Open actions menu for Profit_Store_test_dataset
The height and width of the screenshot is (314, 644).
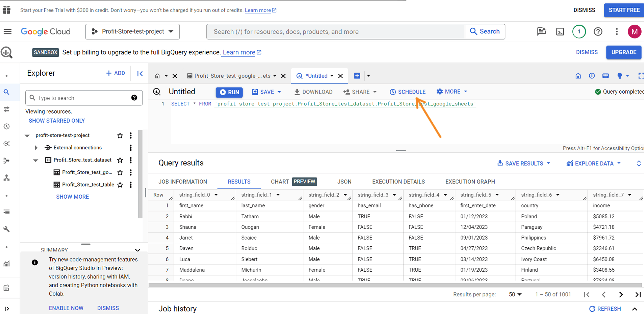[131, 160]
